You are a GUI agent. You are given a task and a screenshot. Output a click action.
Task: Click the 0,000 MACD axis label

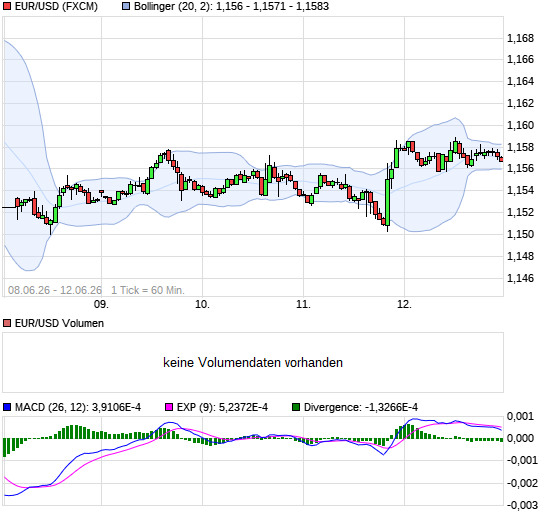[x=520, y=438]
